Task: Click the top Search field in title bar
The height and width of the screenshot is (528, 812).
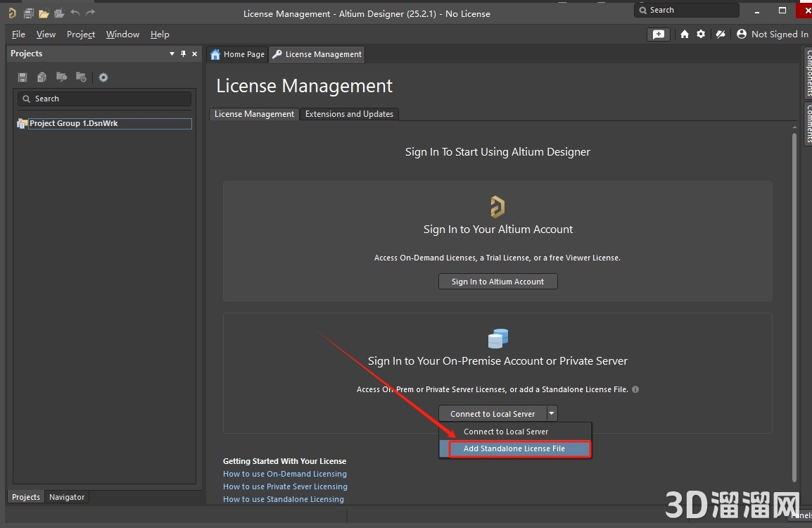Action: point(686,10)
